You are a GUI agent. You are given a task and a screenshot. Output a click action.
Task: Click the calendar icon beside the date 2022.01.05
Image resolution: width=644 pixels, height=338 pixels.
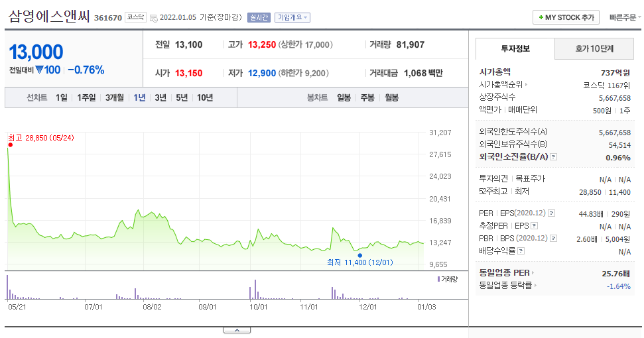(154, 18)
